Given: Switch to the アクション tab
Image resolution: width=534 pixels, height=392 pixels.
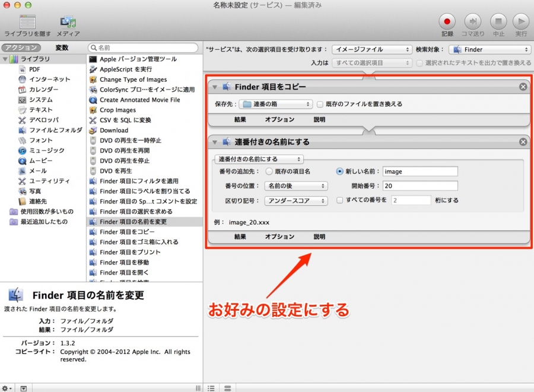Looking at the screenshot, I should (21, 47).
